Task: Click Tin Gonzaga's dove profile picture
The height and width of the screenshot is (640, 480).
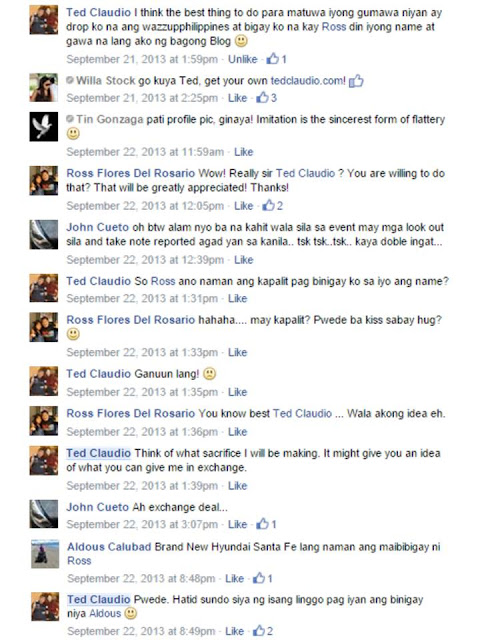Action: coord(44,127)
